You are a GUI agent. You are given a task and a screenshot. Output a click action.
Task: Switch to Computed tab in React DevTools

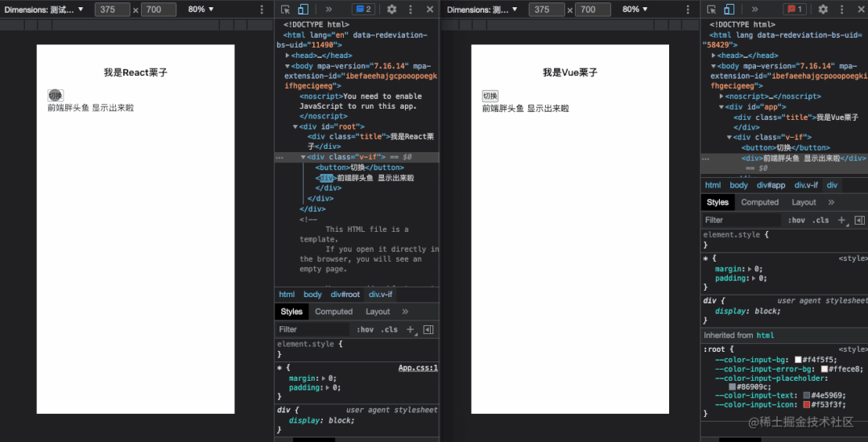click(x=334, y=312)
